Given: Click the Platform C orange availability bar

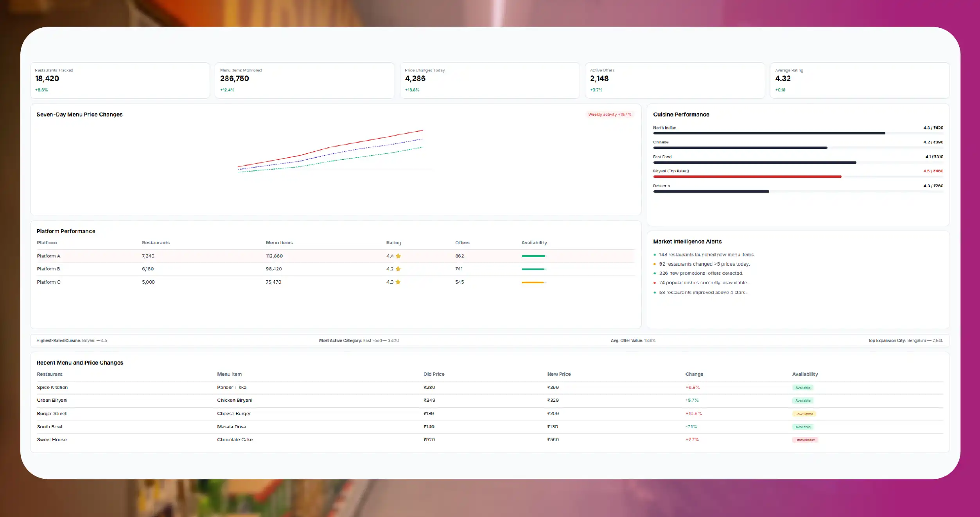Looking at the screenshot, I should (533, 283).
